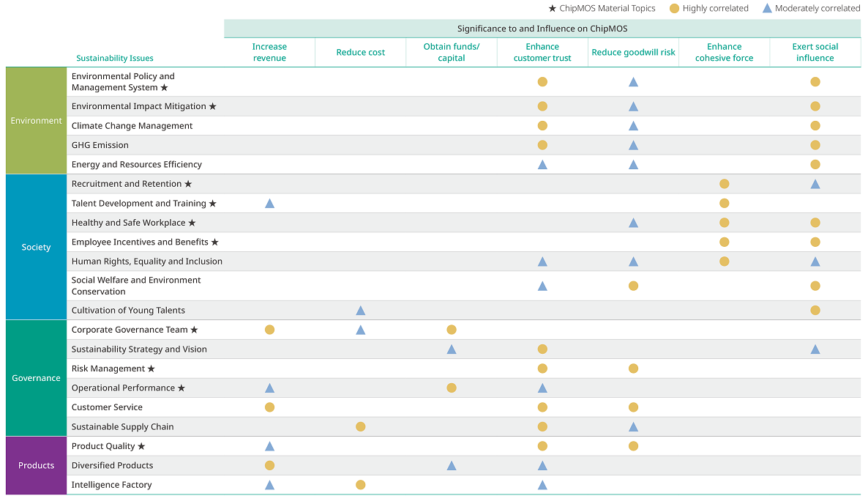Click the 'Energy and Resources Efficiency' row label
This screenshot has width=868, height=504.
tap(136, 165)
